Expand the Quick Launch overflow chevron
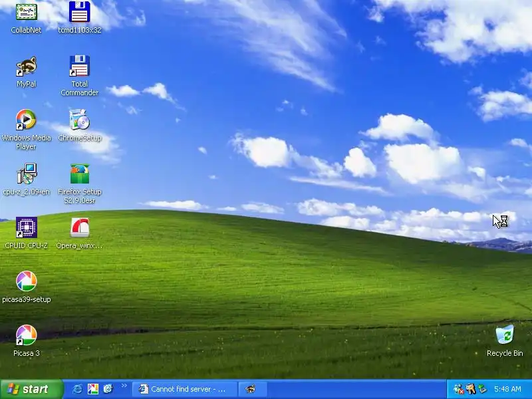This screenshot has height=399, width=532. [x=124, y=386]
